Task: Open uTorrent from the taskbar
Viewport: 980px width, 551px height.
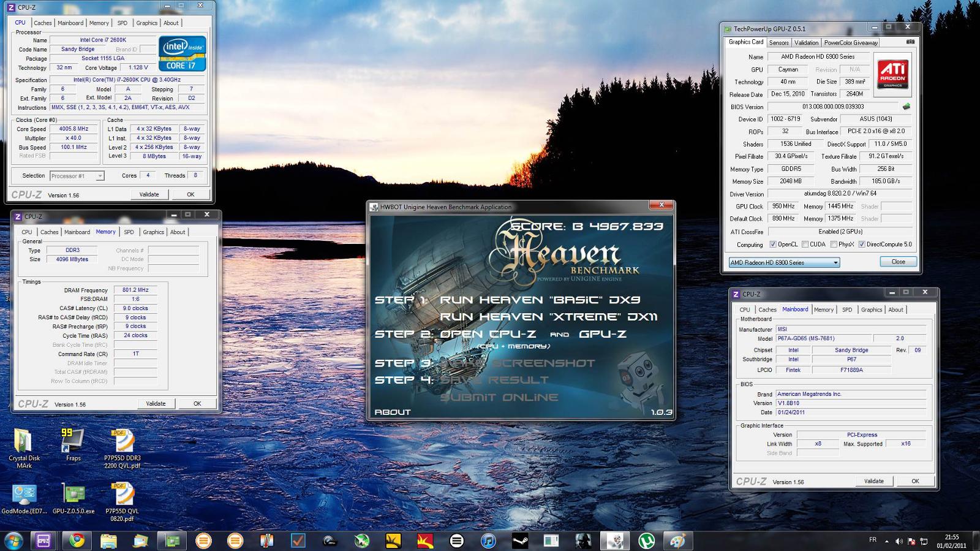Action: click(x=646, y=541)
